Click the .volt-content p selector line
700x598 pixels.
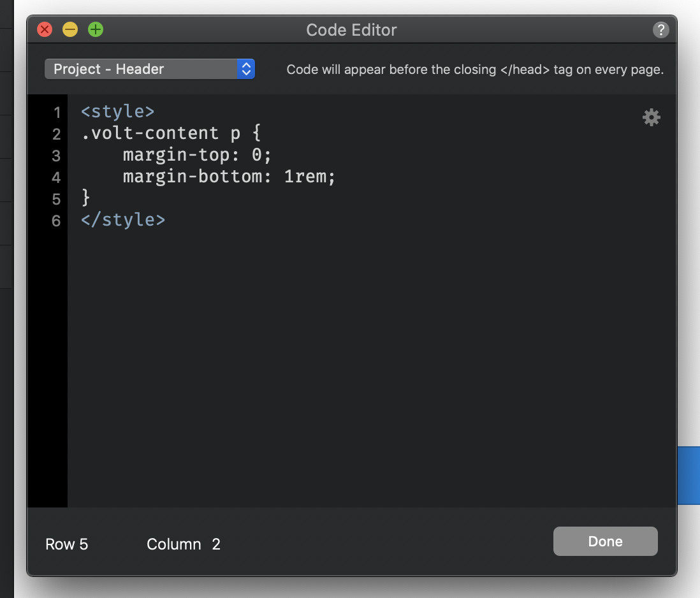coord(171,133)
